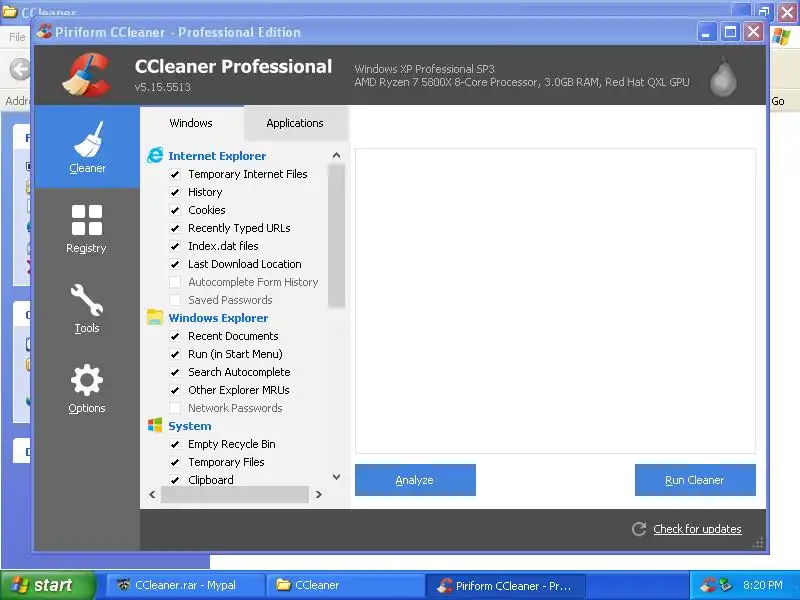800x600 pixels.
Task: Click list scroll-up arrow
Action: (x=336, y=155)
